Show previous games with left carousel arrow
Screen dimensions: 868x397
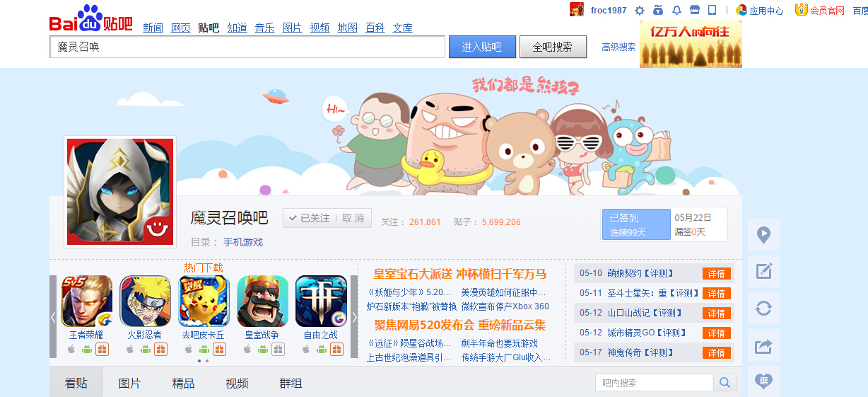click(53, 316)
